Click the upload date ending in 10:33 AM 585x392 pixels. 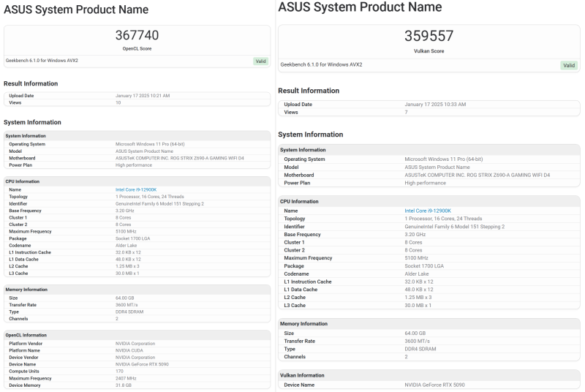(x=435, y=105)
